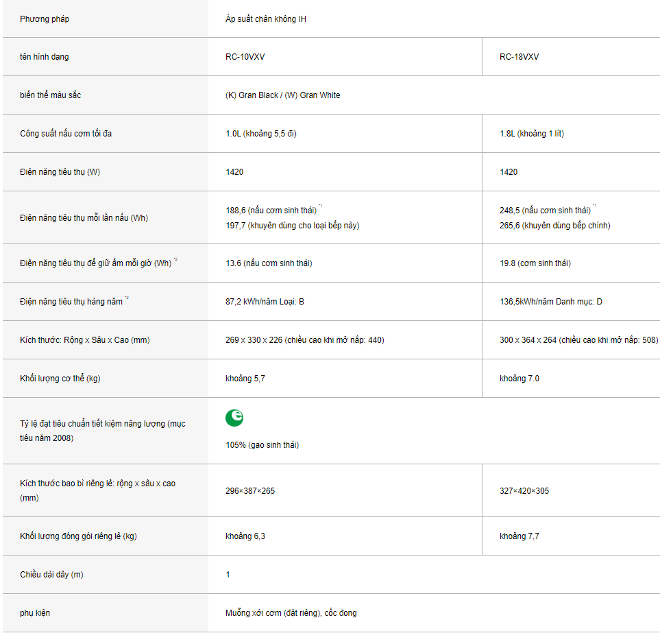660x644 pixels.
Task: Click the Gran Black / Gran White color text
Action: point(282,95)
